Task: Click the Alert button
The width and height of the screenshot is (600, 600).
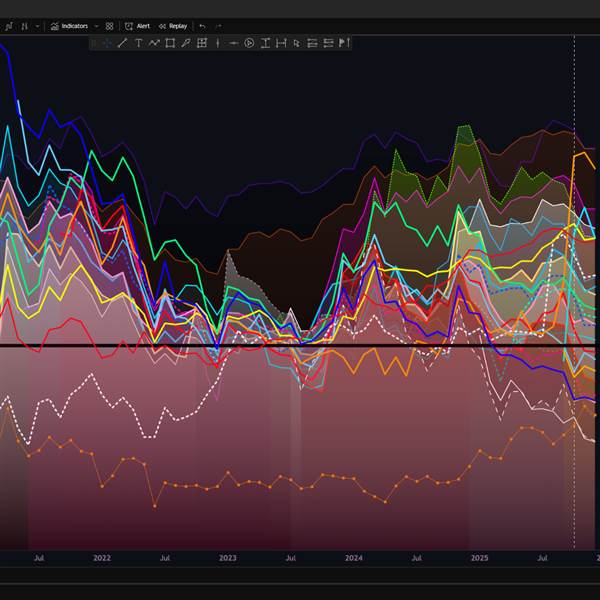Action: 138,26
